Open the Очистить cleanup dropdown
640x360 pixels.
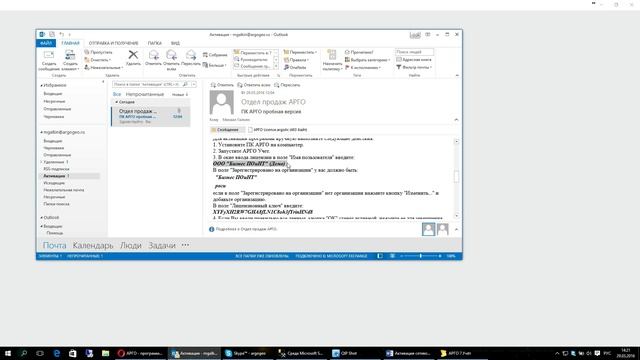coord(98,60)
